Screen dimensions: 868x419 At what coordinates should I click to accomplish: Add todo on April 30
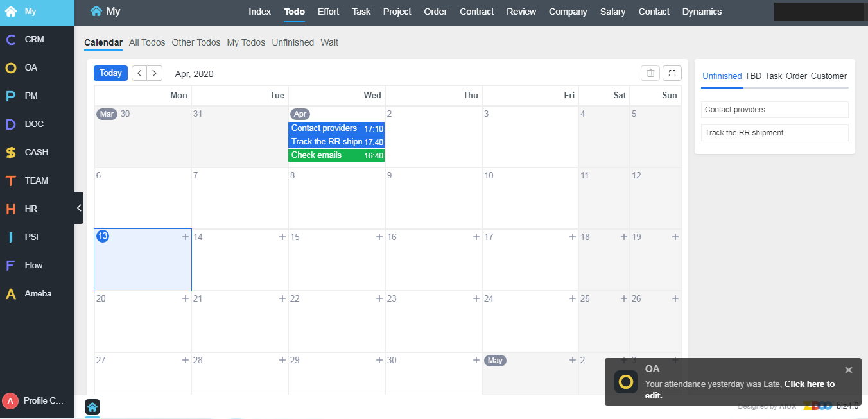click(476, 360)
